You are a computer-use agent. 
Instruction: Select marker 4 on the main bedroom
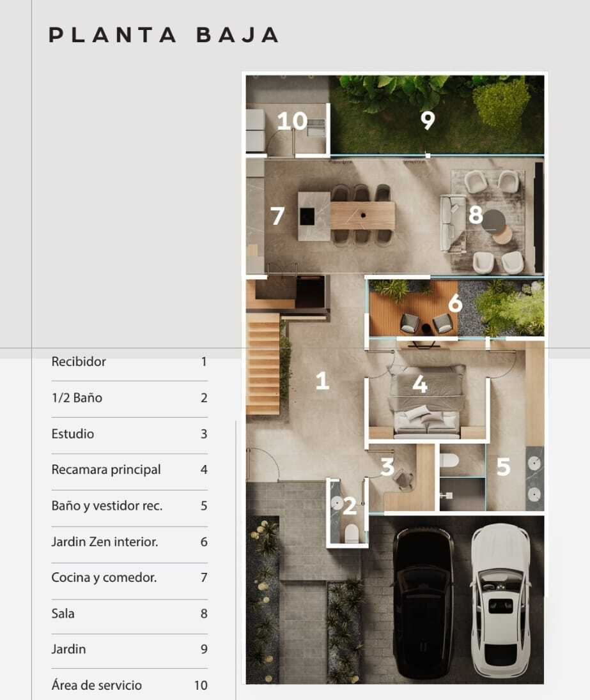click(419, 384)
